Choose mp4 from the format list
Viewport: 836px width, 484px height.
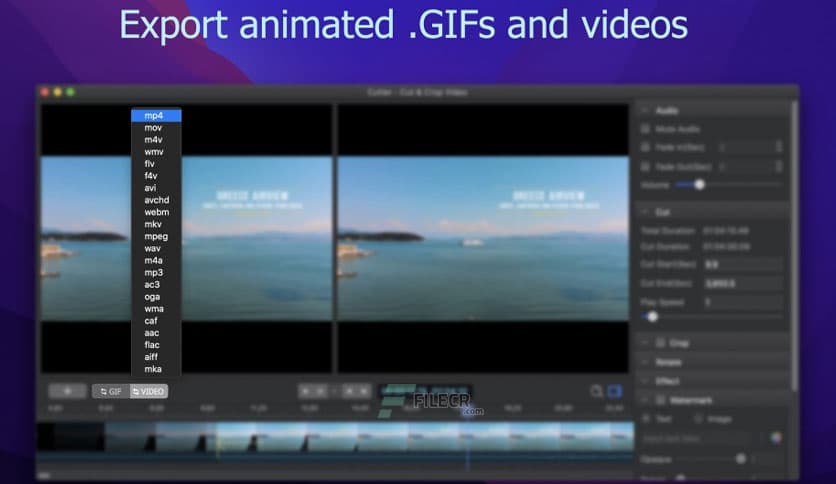coord(156,116)
